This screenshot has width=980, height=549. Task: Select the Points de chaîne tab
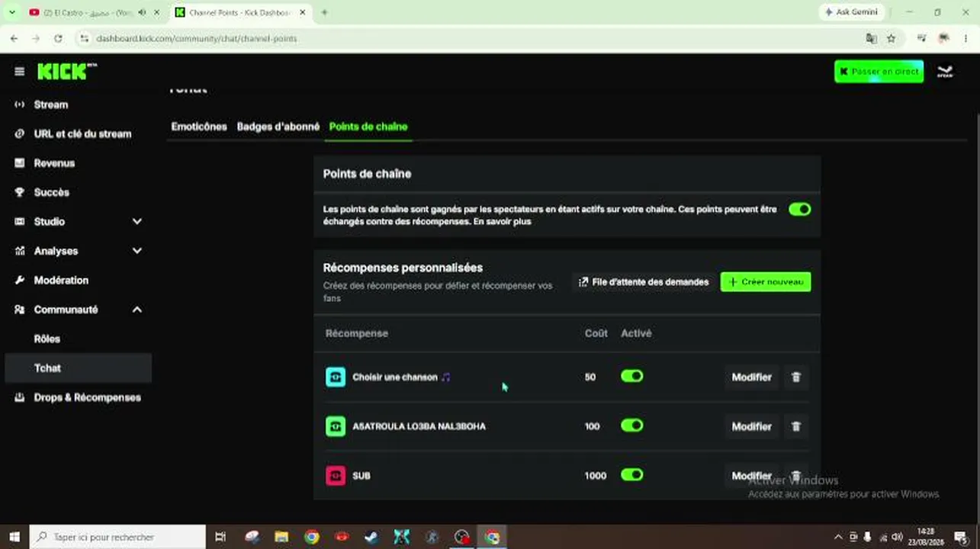368,127
